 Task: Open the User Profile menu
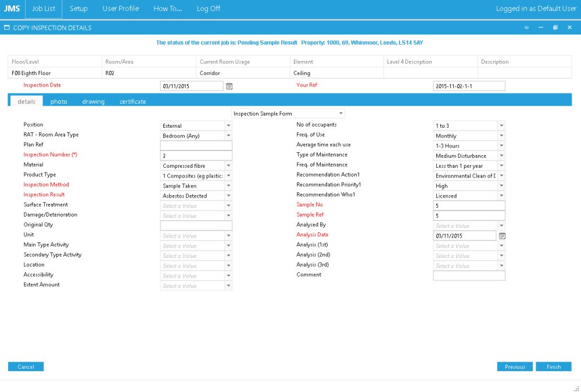tap(121, 9)
